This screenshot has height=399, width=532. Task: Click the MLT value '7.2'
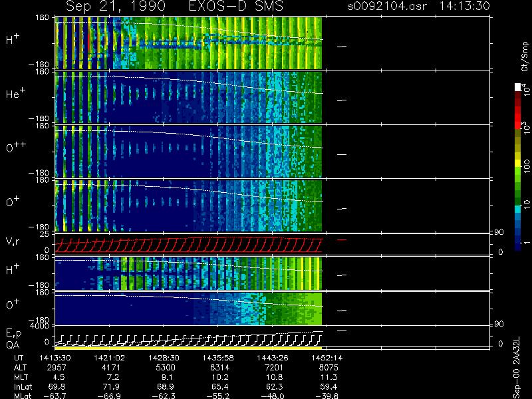pyautogui.click(x=112, y=377)
